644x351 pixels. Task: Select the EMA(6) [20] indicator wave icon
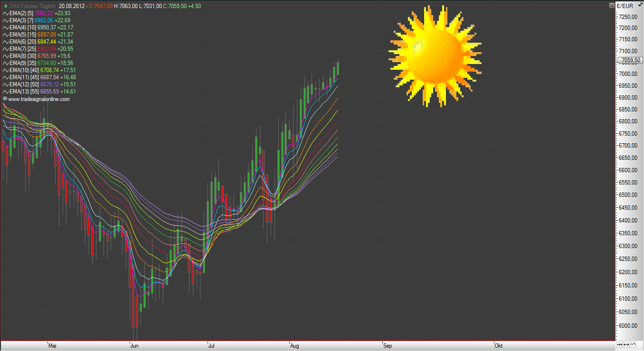[6, 42]
